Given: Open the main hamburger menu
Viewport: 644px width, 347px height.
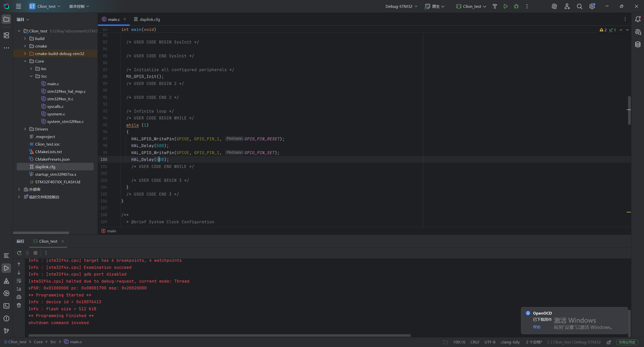Looking at the screenshot, I should (x=18, y=6).
